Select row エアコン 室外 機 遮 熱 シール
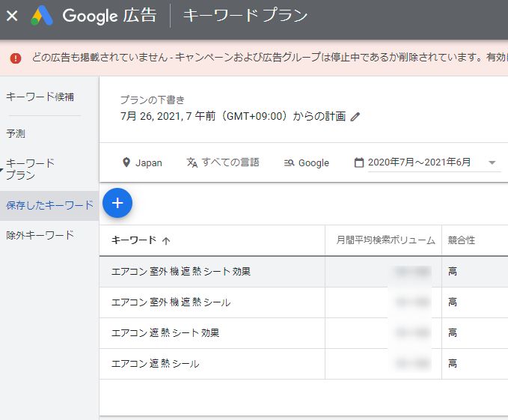Screen dimensions: 508x420 pos(304,302)
